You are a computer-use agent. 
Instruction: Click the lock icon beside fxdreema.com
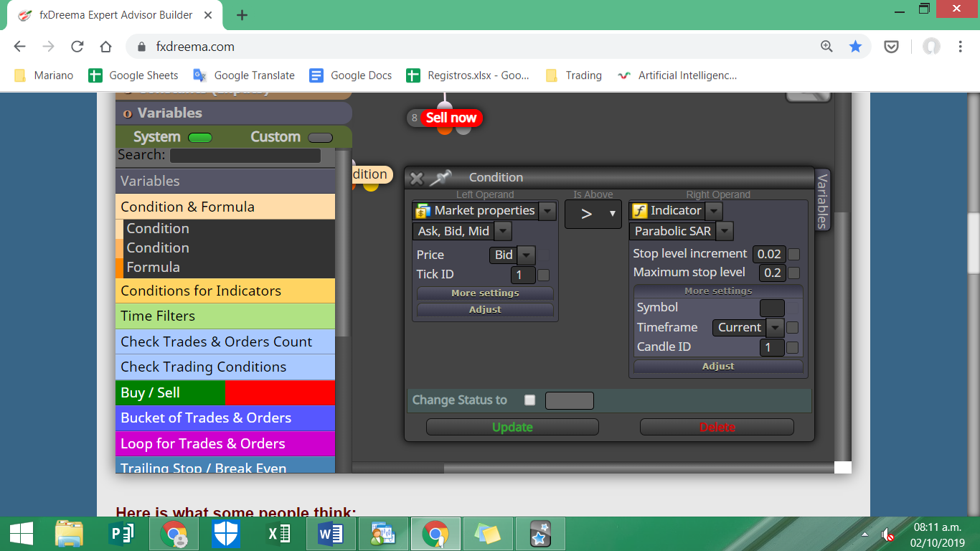(141, 47)
